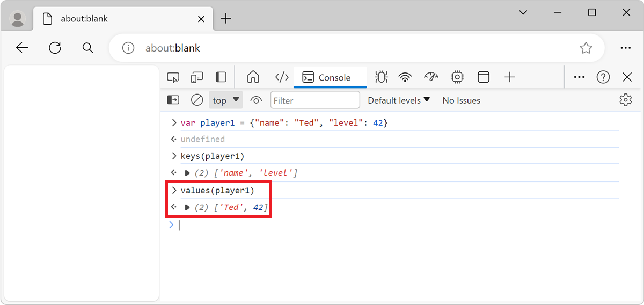Select the about:blank browser tab
Viewport: 644px width, 305px height.
[122, 19]
